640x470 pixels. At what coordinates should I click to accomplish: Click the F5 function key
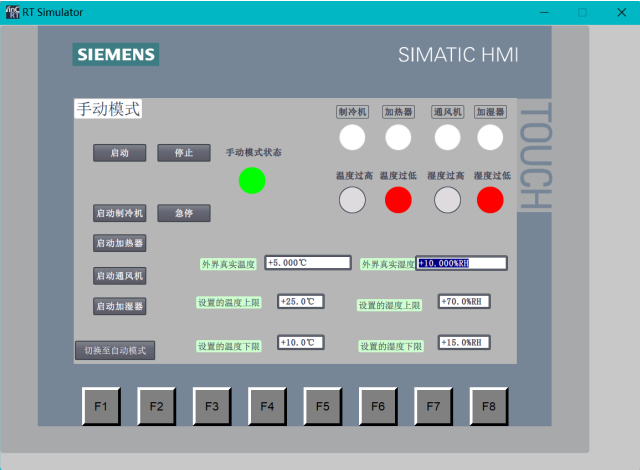tap(323, 406)
